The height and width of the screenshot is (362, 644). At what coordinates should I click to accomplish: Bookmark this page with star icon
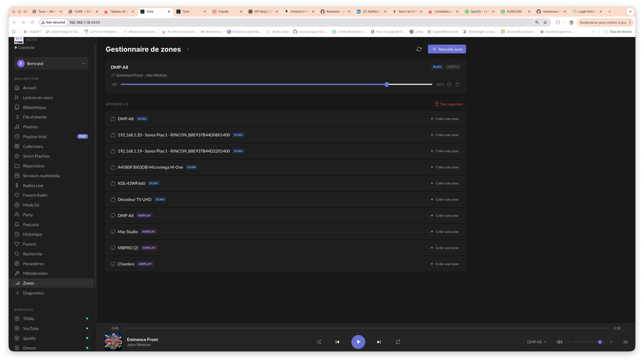click(545, 22)
